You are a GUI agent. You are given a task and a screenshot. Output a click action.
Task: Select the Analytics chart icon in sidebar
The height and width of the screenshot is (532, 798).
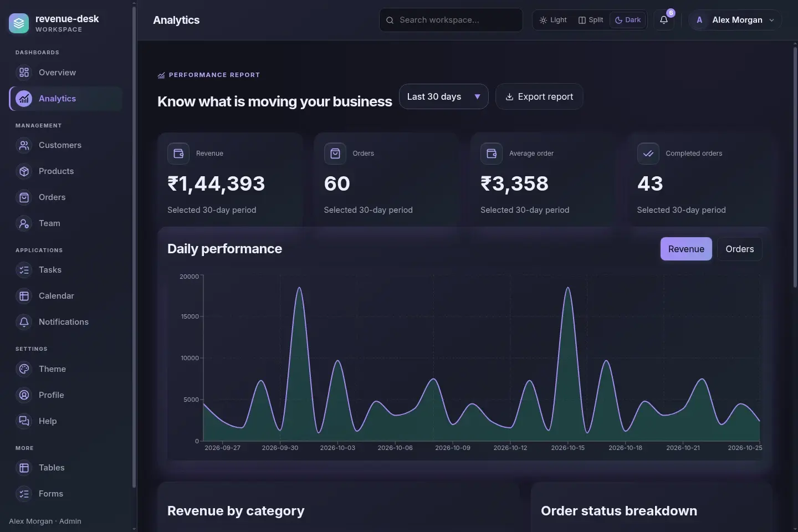pos(24,99)
